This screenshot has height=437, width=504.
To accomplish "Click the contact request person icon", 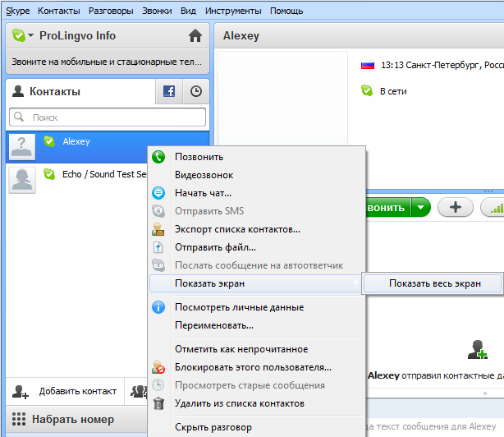I will pyautogui.click(x=477, y=349).
